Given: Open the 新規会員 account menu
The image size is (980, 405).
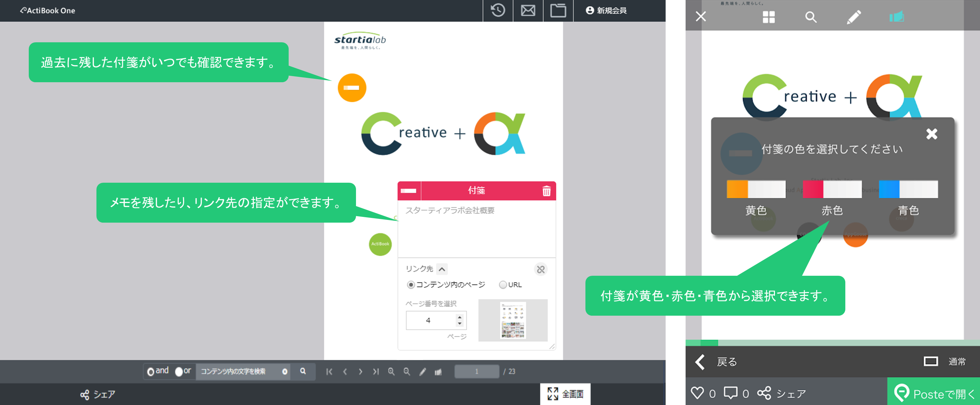Looking at the screenshot, I should [x=606, y=10].
